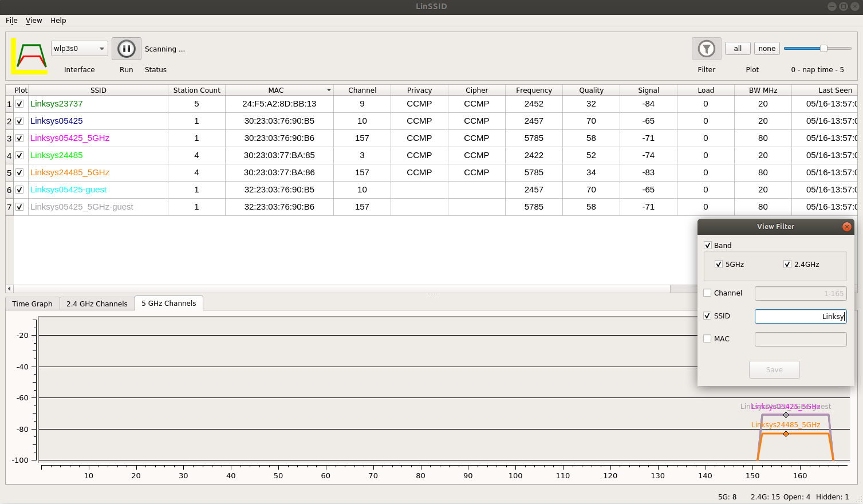Click the MAC filter input field
This screenshot has height=504, width=863.
pos(801,339)
